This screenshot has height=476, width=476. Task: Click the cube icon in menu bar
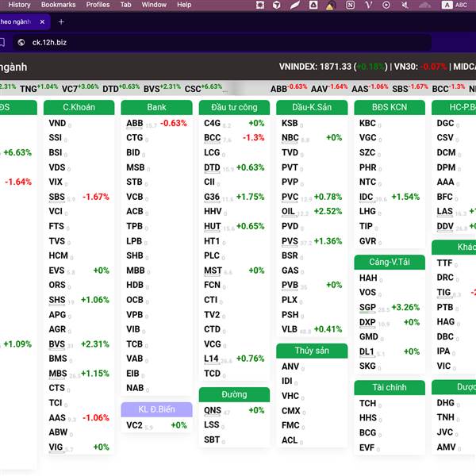(277, 5)
